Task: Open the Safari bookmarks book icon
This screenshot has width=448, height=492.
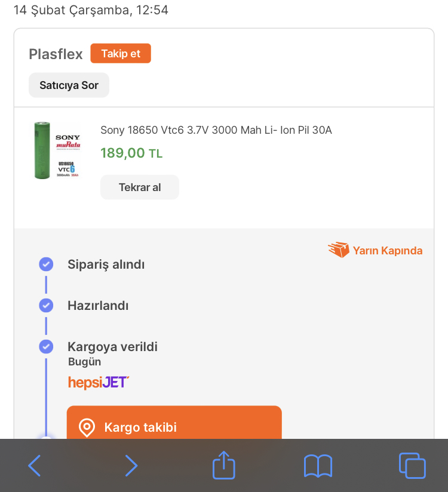Action: click(x=318, y=465)
